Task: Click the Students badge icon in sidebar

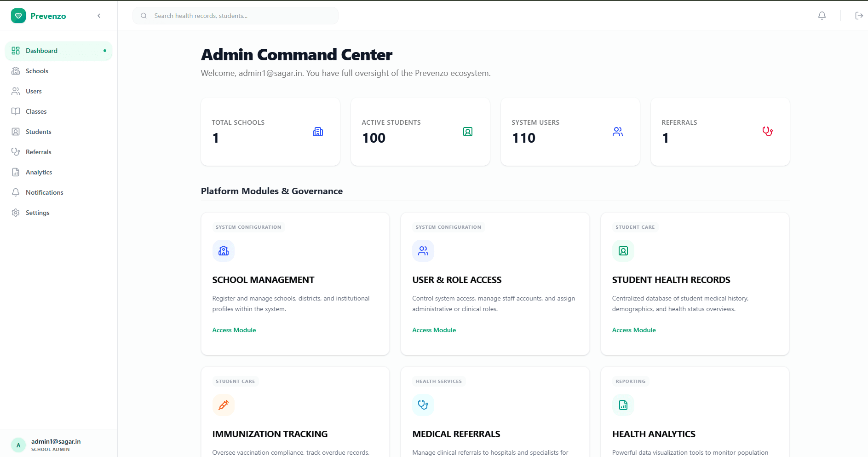Action: 16,132
